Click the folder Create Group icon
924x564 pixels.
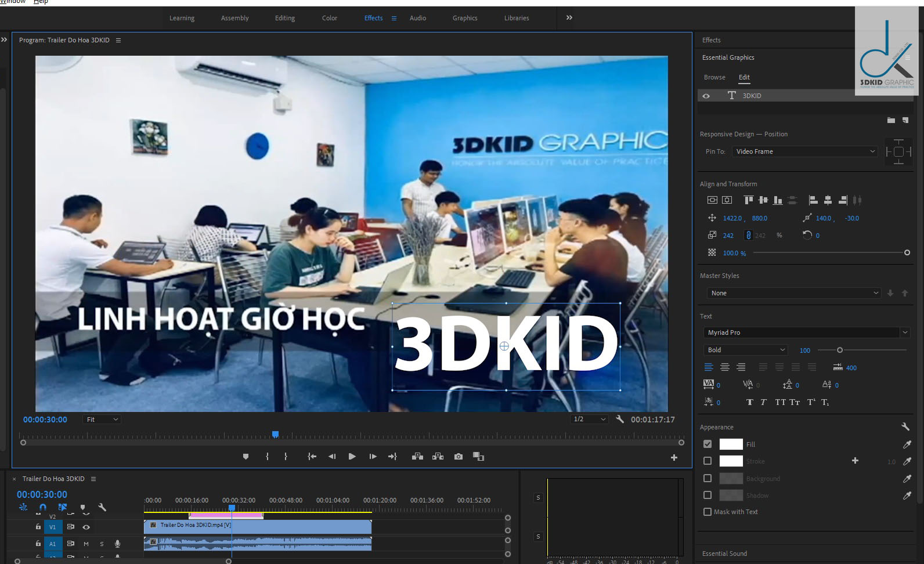[x=891, y=120]
